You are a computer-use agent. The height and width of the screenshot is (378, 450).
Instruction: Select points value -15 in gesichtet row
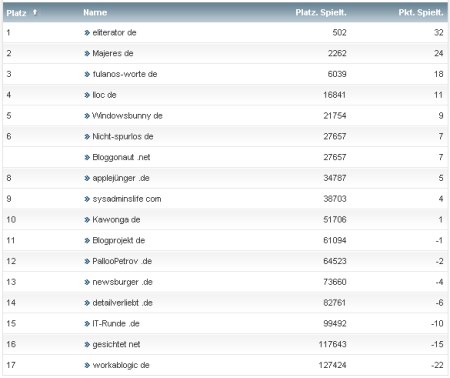(x=437, y=344)
